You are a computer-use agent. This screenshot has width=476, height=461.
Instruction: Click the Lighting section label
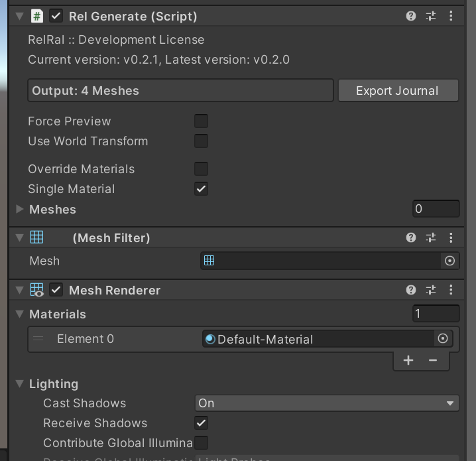(54, 384)
